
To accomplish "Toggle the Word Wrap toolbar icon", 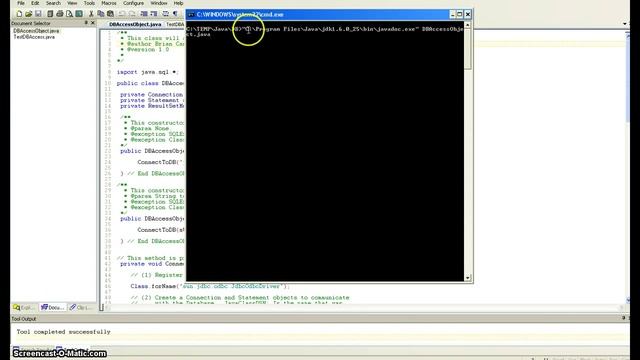I will (165, 14).
